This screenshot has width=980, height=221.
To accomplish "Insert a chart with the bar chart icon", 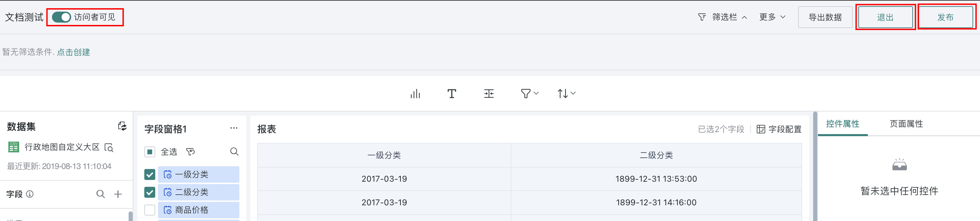I will 415,94.
